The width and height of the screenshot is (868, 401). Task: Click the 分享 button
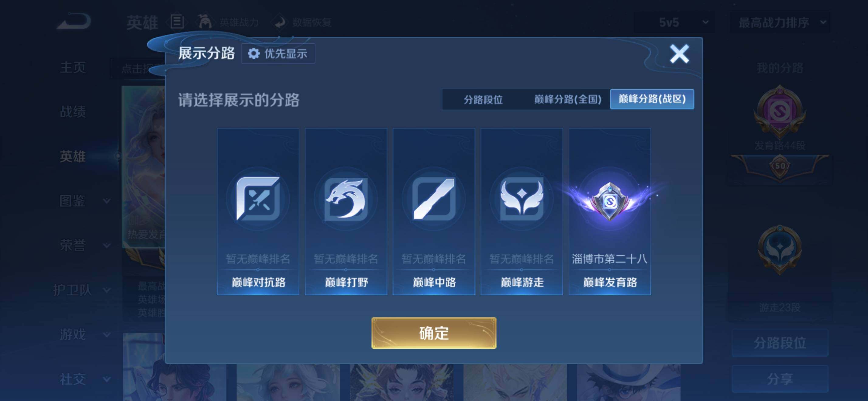click(780, 379)
